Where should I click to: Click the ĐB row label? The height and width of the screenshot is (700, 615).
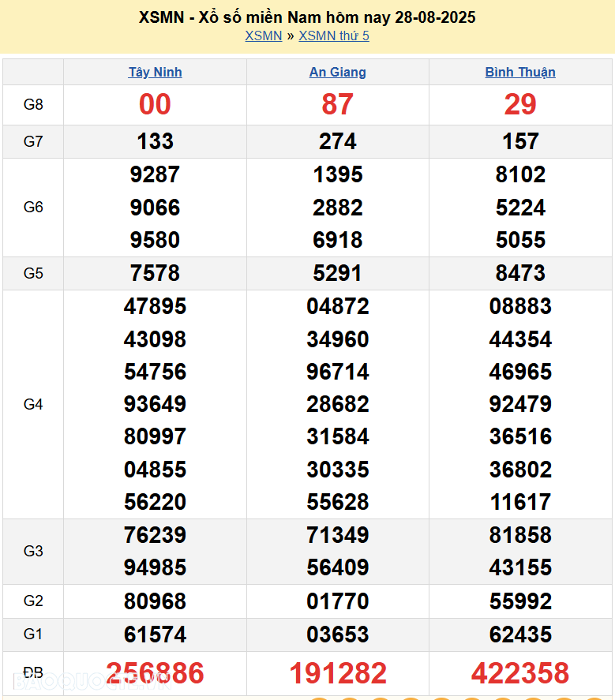[33, 673]
